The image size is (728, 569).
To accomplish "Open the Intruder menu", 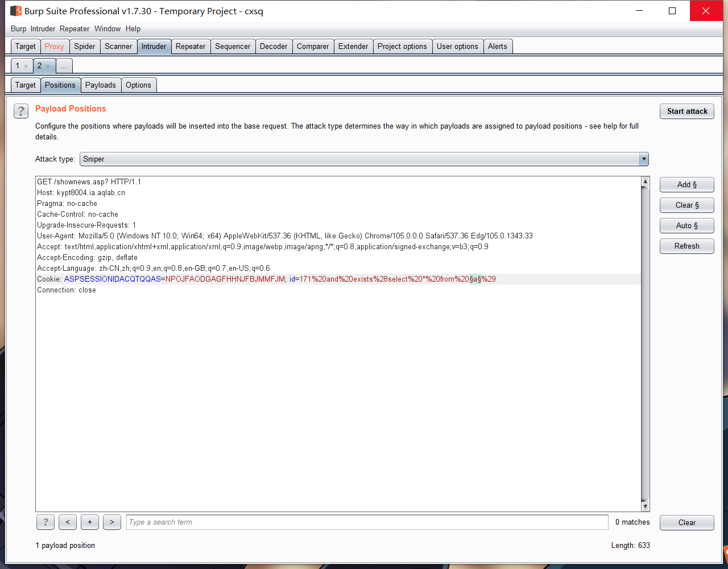I will pos(43,29).
